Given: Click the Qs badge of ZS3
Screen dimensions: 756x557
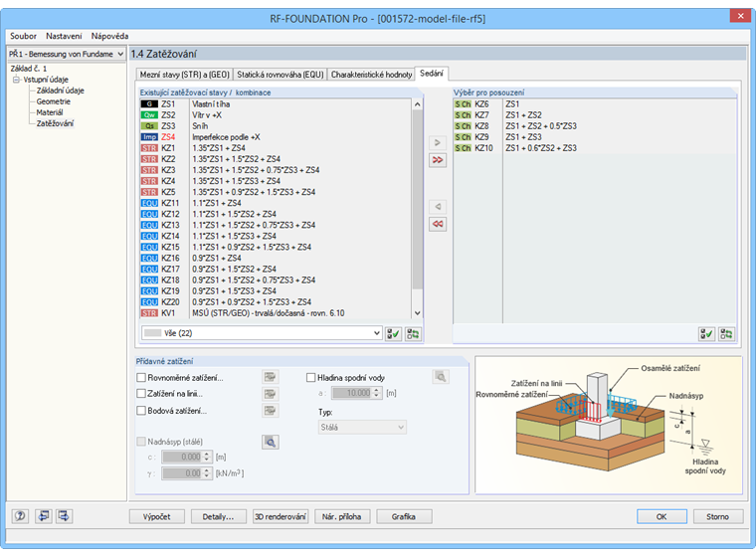Looking at the screenshot, I should point(149,126).
